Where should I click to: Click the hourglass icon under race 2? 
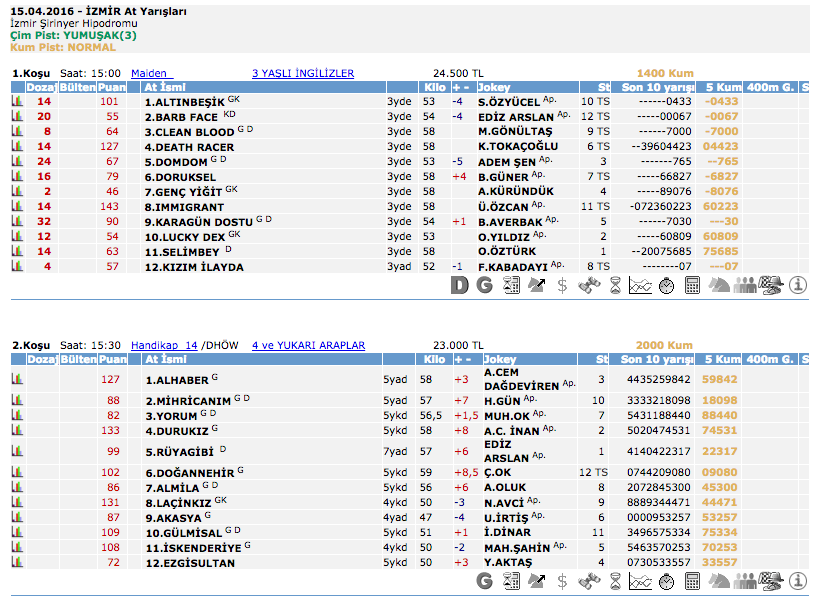[x=614, y=581]
